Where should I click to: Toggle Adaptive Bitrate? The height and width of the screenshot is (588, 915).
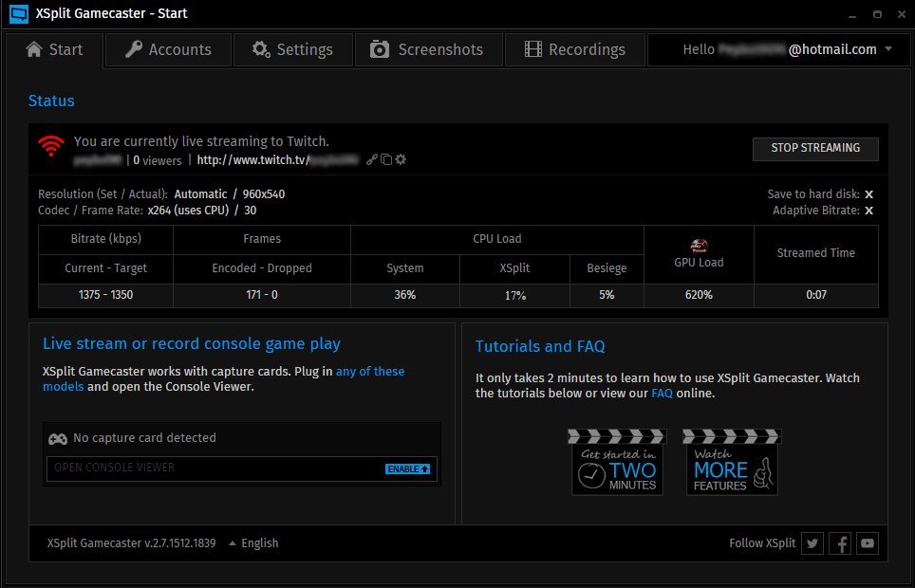868,211
